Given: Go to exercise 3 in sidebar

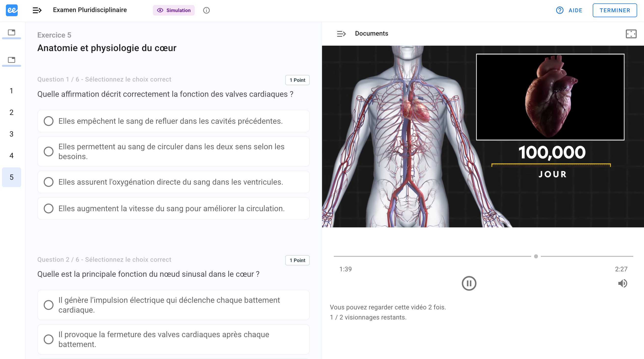Looking at the screenshot, I should pos(12,134).
